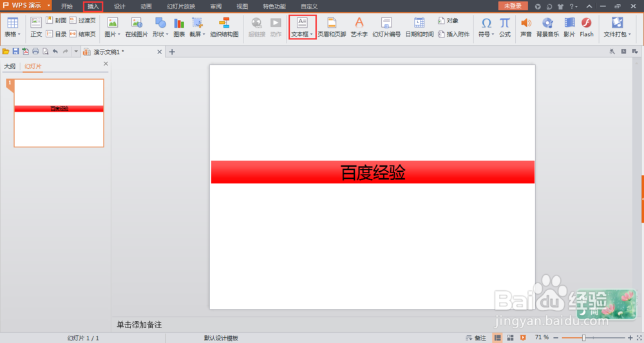This screenshot has width=644, height=343.
Task: Insert 日期和时间 date and time
Action: (419, 28)
